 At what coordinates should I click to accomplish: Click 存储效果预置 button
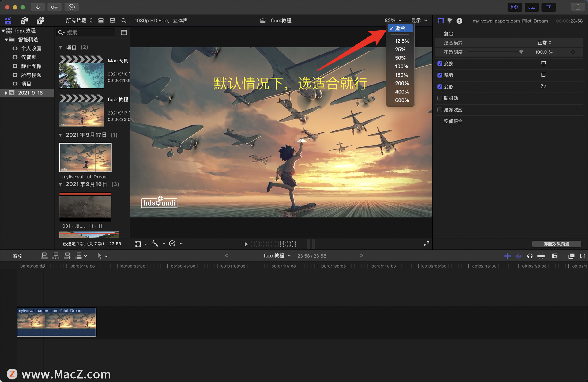click(556, 244)
